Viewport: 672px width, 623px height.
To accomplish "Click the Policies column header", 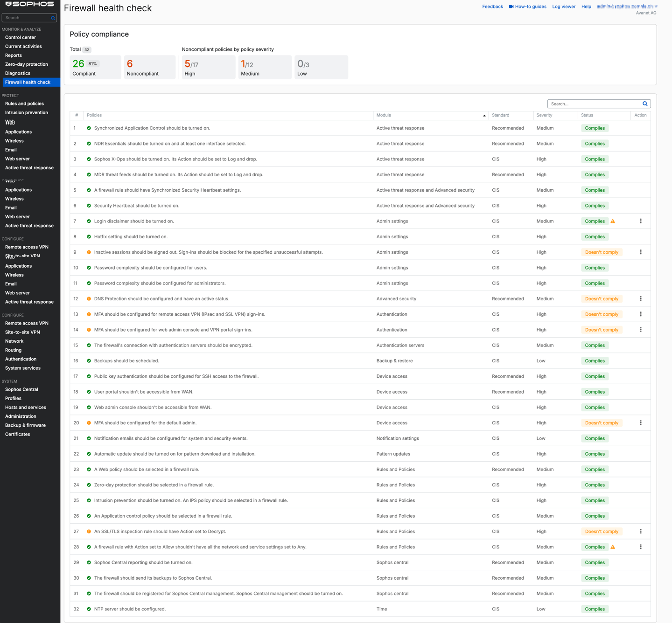I will coord(228,115).
